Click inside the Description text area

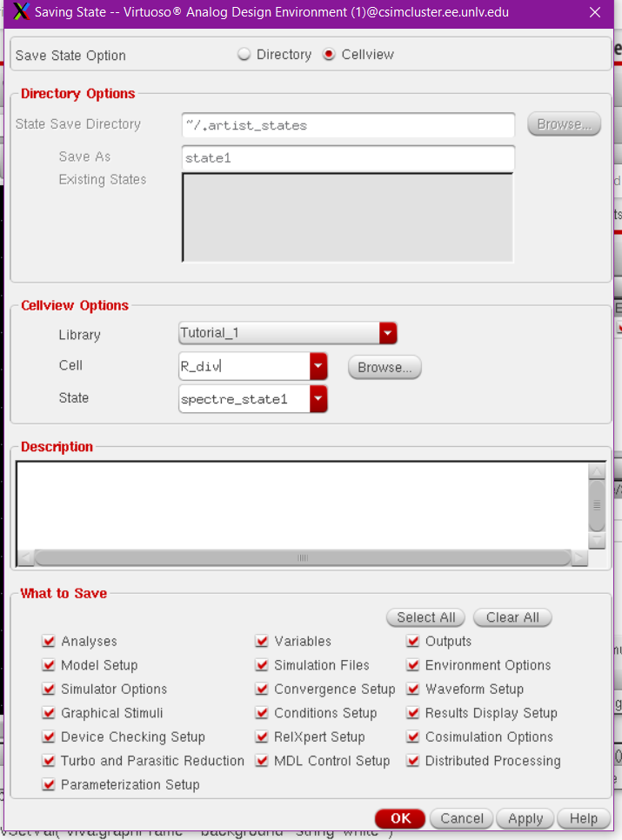point(303,505)
